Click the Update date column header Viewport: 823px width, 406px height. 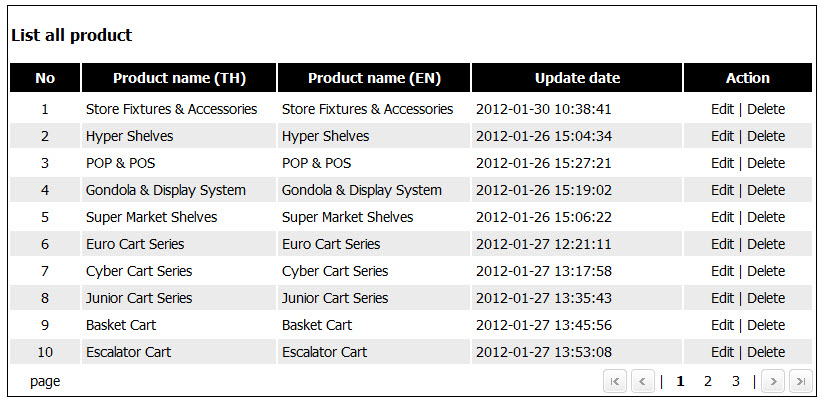pyautogui.click(x=577, y=78)
